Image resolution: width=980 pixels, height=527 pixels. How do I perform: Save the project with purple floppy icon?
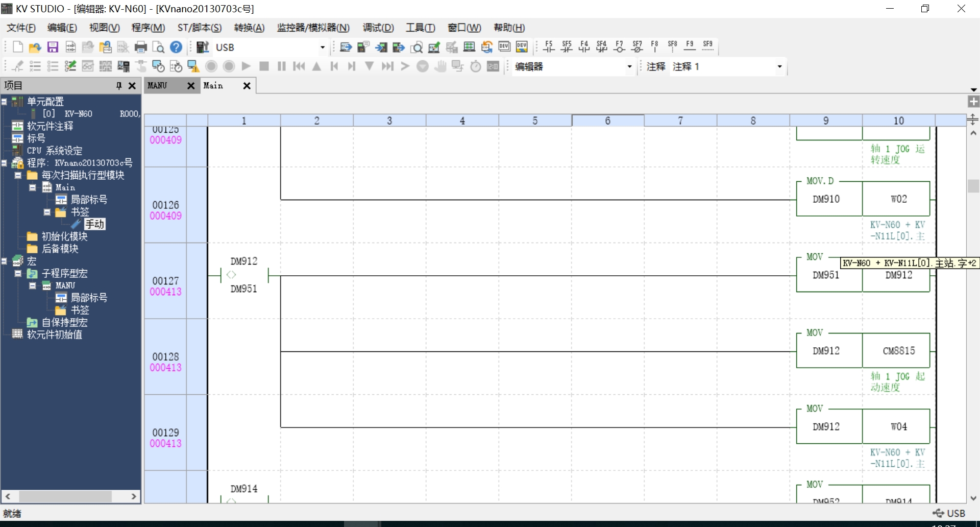pyautogui.click(x=53, y=47)
